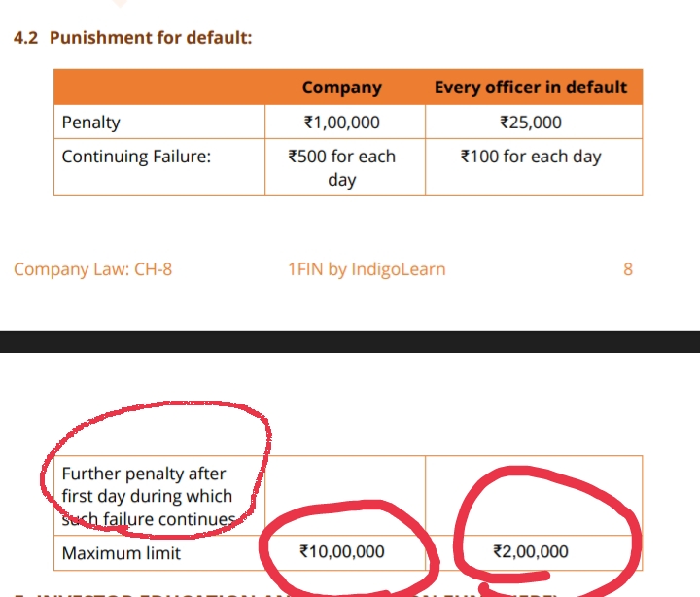Image resolution: width=700 pixels, height=597 pixels.
Task: Click the 'Further penalty after first day' cell
Action: pyautogui.click(x=148, y=496)
